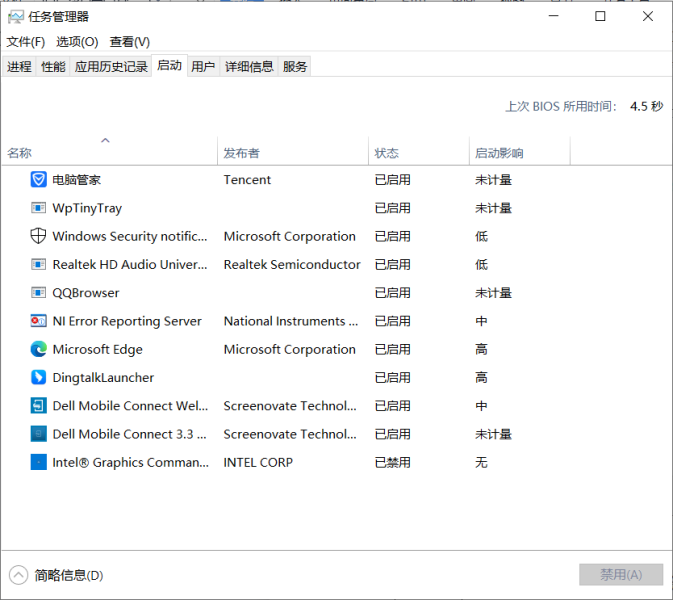Click the Dell Mobile Connect Wel... icon
This screenshot has height=600, width=674.
[38, 406]
